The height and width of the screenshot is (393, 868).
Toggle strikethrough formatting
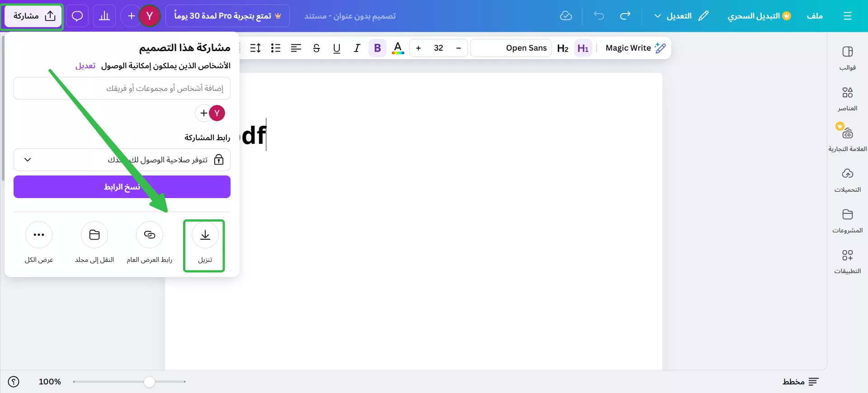(x=316, y=48)
